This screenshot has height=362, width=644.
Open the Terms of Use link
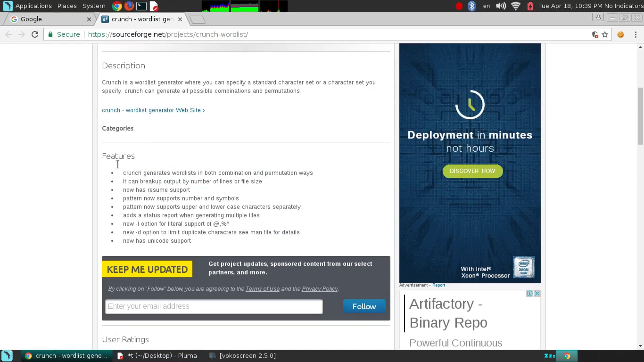[262, 289]
